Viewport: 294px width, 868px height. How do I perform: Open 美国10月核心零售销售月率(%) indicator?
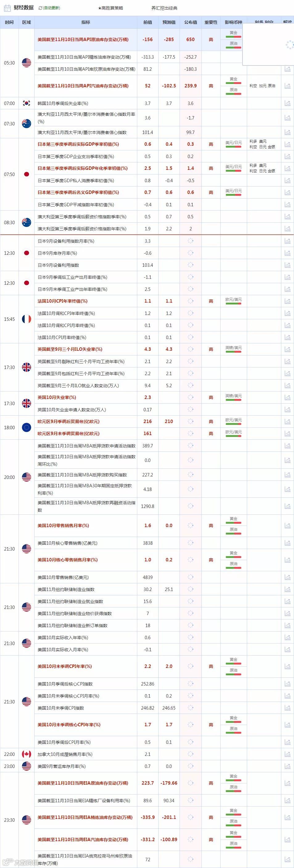pos(68,560)
